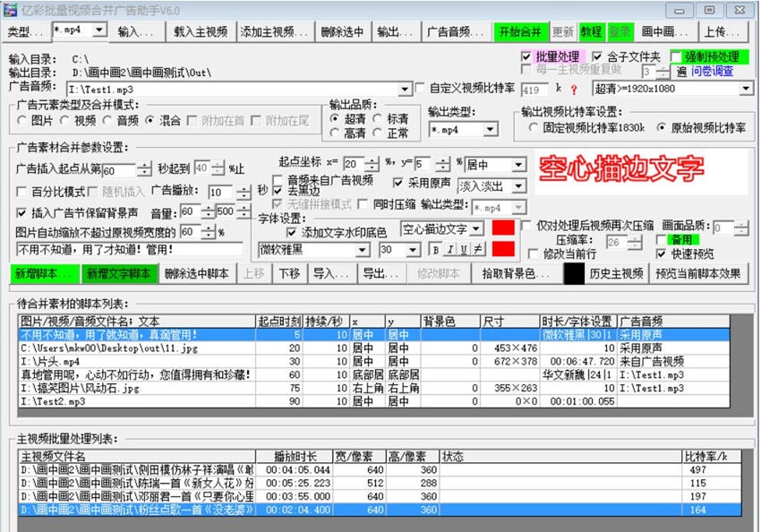Open the 淡入淡出 audio fade dropdown
The height and width of the screenshot is (532, 761).
517,186
